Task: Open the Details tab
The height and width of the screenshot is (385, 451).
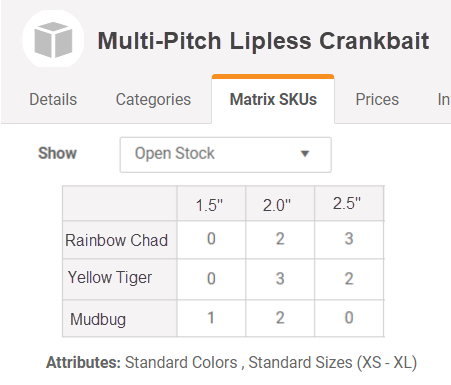Action: coord(53,99)
